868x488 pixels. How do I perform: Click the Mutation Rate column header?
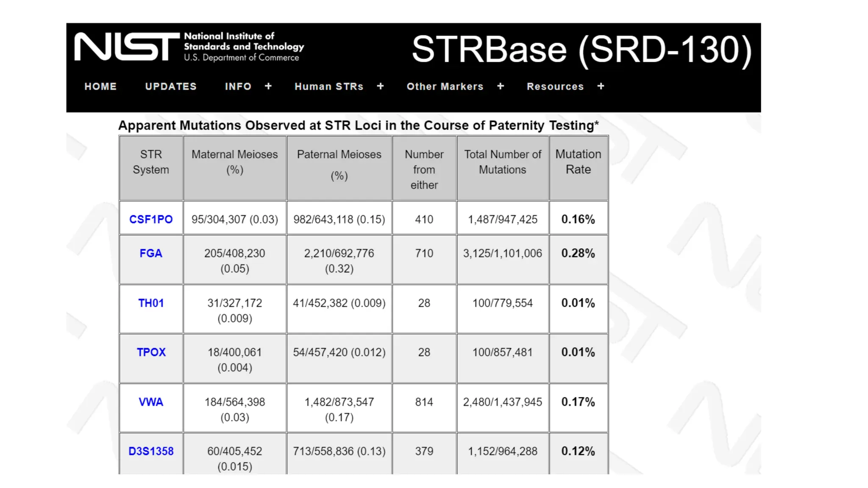click(578, 162)
